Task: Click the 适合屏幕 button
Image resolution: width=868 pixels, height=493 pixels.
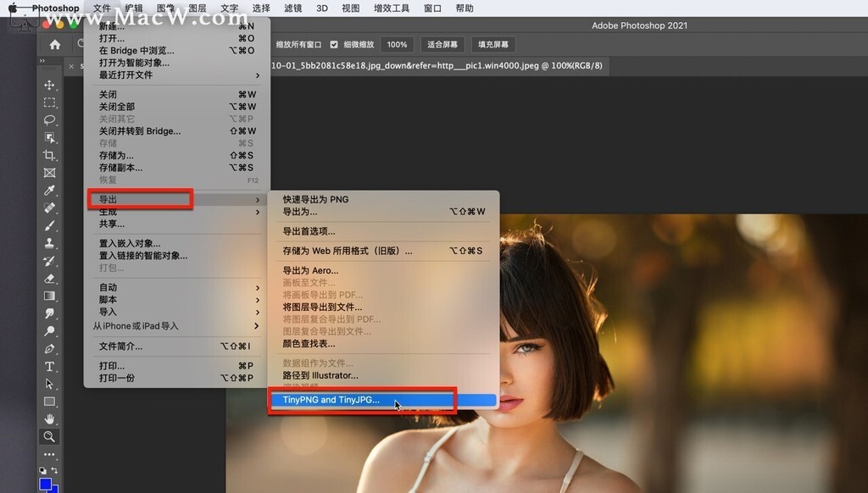Action: point(442,44)
